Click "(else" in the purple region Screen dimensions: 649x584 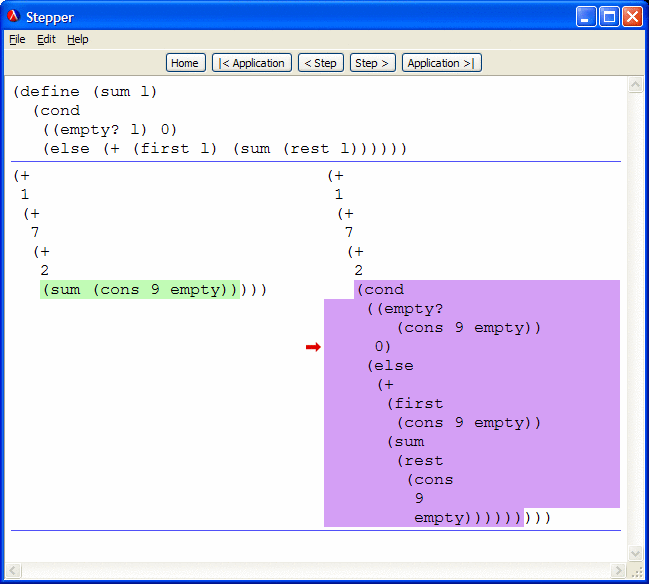coord(390,366)
